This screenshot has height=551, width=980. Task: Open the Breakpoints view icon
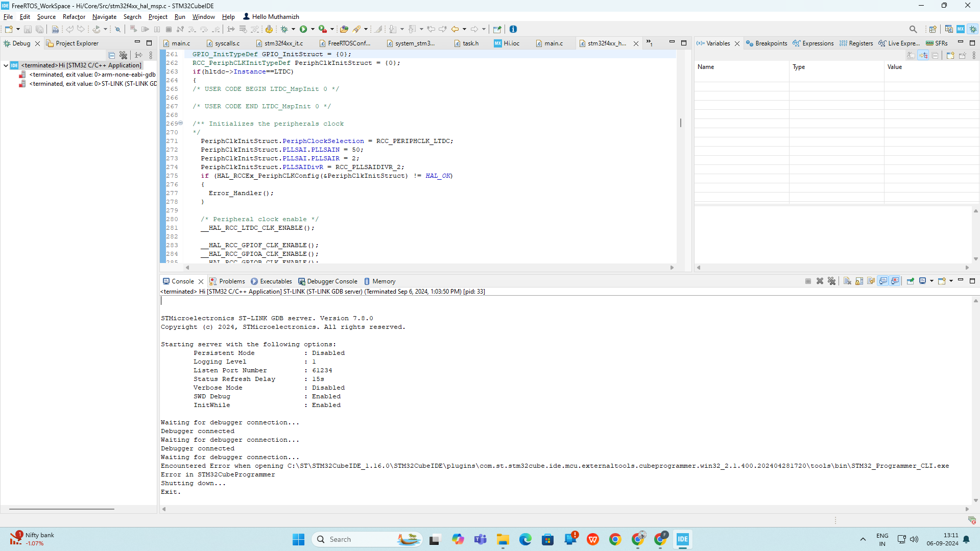coord(749,43)
